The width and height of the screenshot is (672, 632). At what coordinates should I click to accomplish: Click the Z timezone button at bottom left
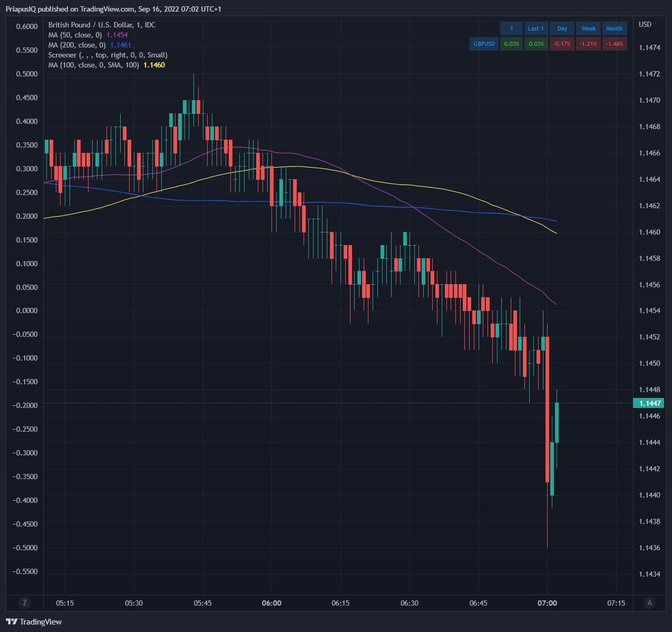pos(24,603)
